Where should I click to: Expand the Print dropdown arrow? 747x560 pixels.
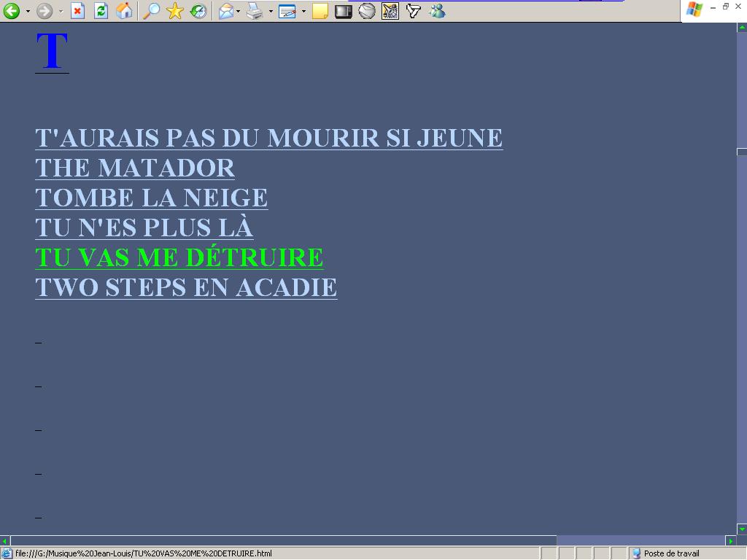[x=271, y=11]
